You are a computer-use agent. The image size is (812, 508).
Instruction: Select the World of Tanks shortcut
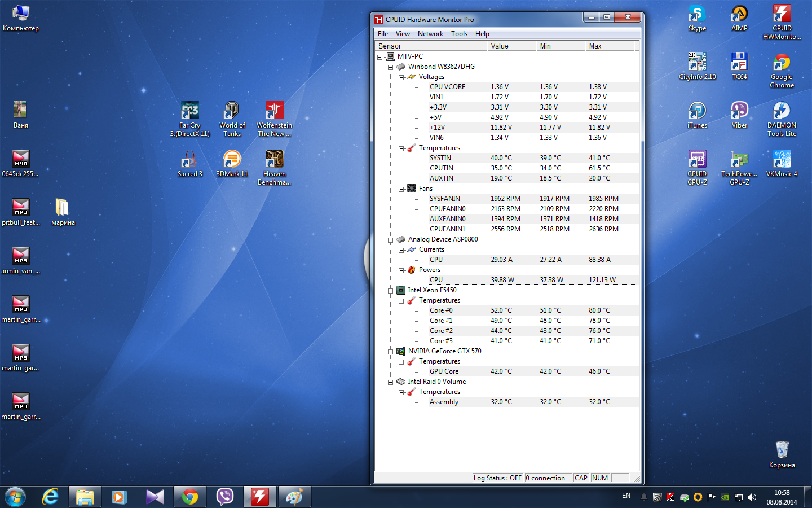tap(232, 119)
